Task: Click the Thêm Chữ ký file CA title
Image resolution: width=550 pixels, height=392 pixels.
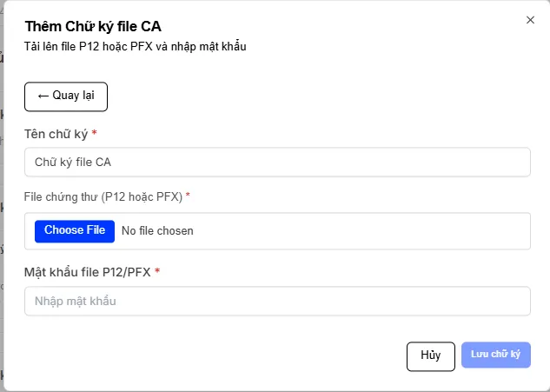Action: click(93, 26)
